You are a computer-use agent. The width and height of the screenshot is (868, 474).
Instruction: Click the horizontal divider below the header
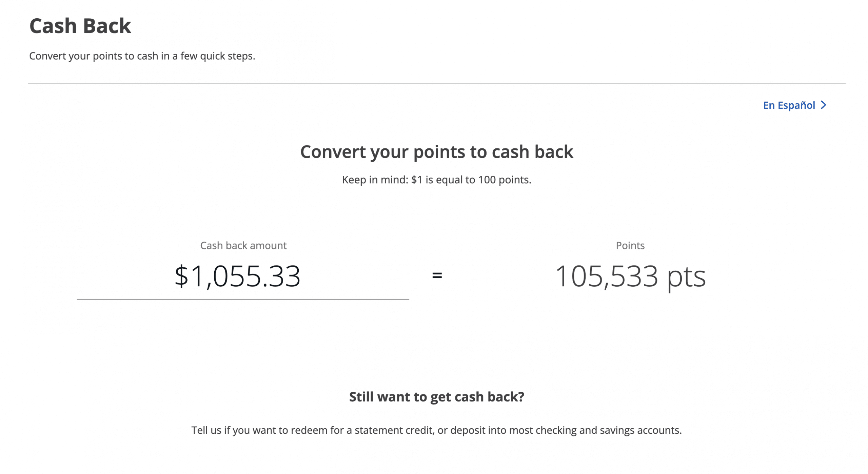point(436,84)
